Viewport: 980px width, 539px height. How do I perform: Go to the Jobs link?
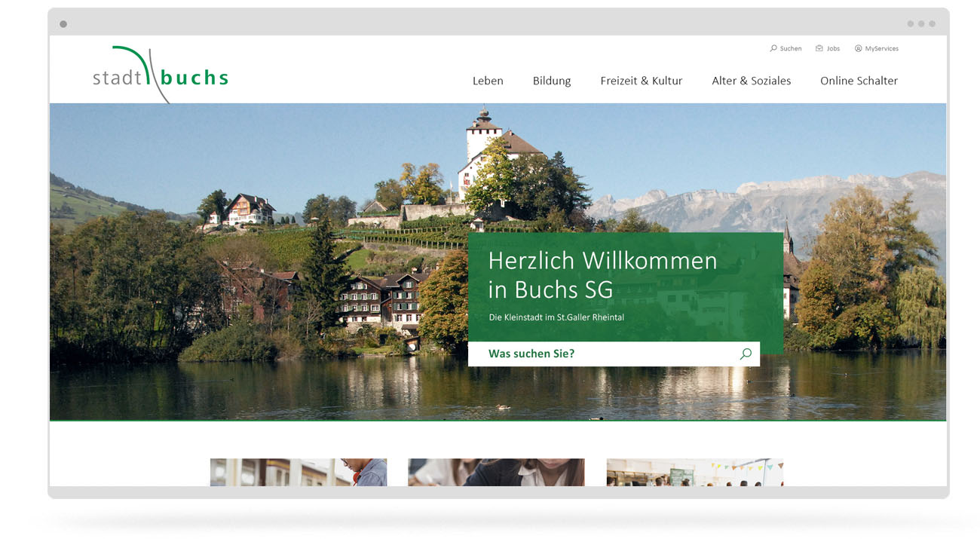point(833,48)
